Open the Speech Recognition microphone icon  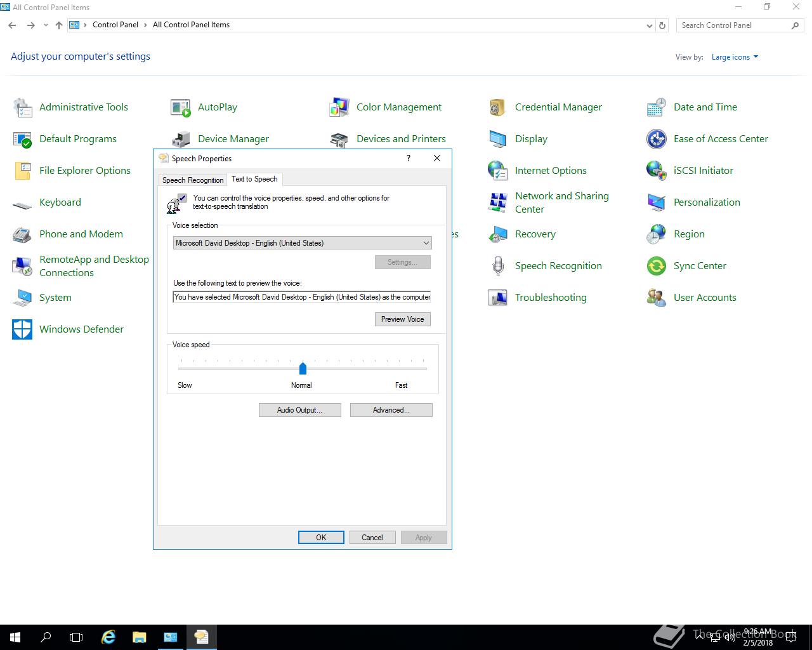pos(498,266)
